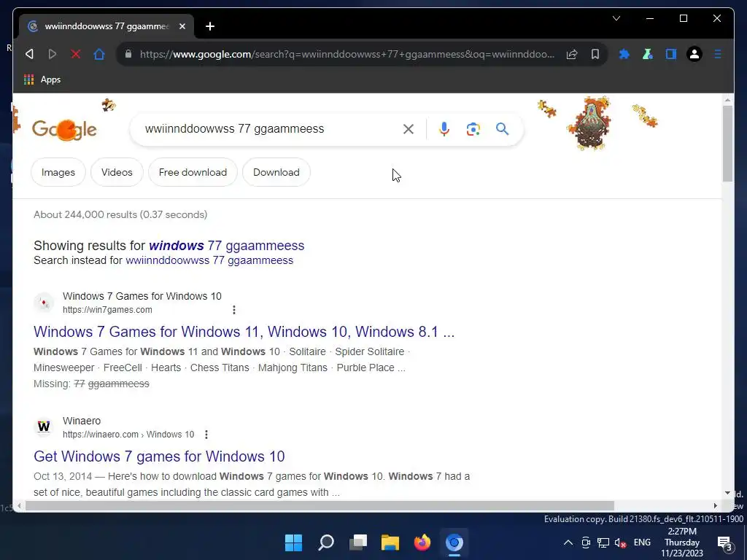This screenshot has height=560, width=747.
Task: Open Windows Start menu
Action: (293, 542)
